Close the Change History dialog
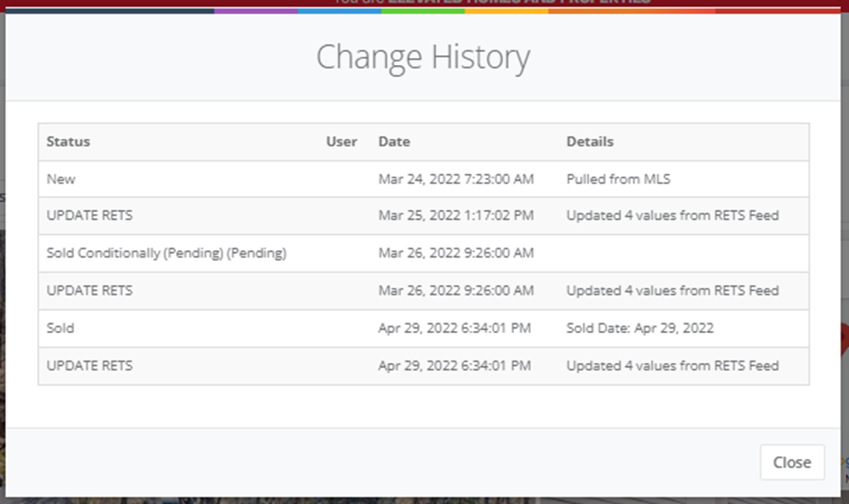This screenshot has height=504, width=849. tap(792, 462)
